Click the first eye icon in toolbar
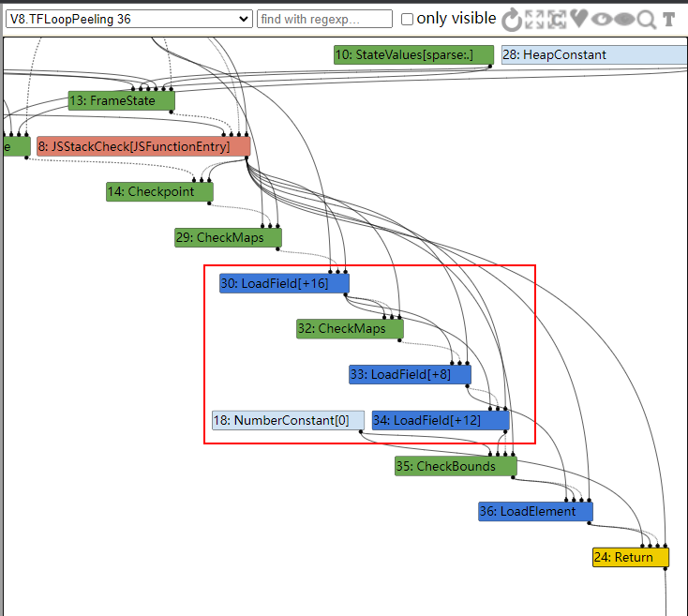The width and height of the screenshot is (688, 616). point(601,20)
